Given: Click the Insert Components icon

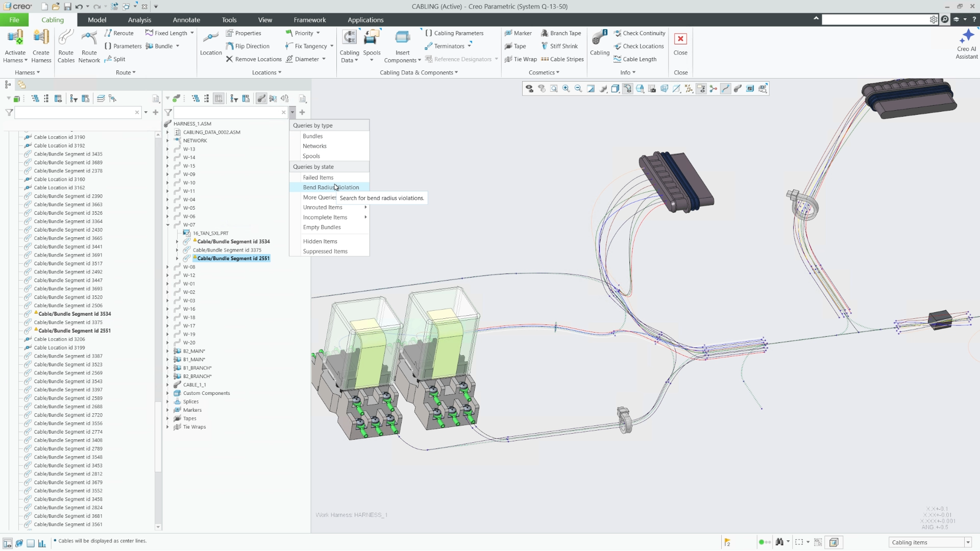Looking at the screenshot, I should click(x=402, y=38).
